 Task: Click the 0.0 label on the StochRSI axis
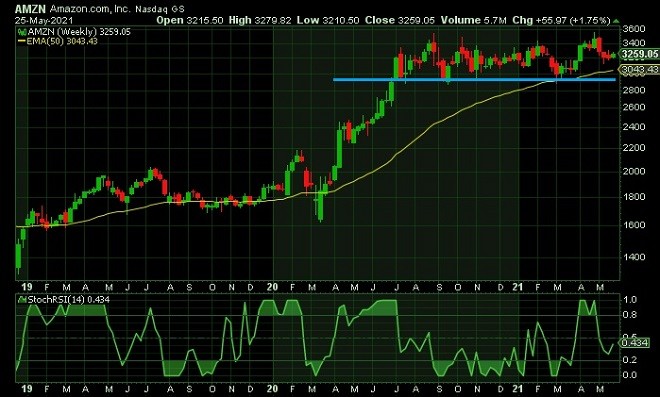point(630,375)
